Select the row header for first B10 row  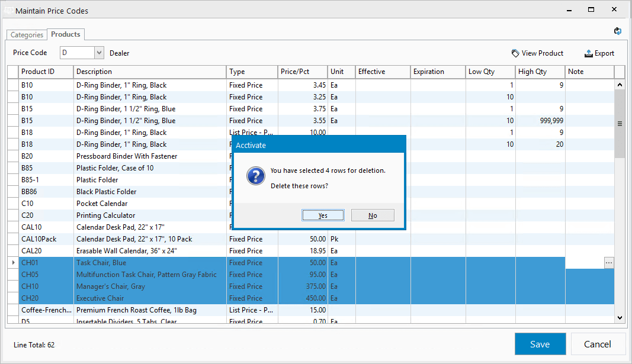click(13, 85)
